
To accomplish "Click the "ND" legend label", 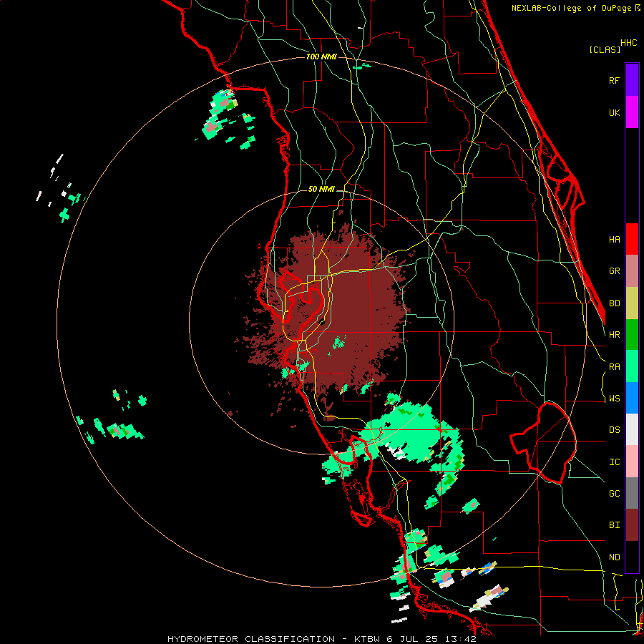I will 614,557.
